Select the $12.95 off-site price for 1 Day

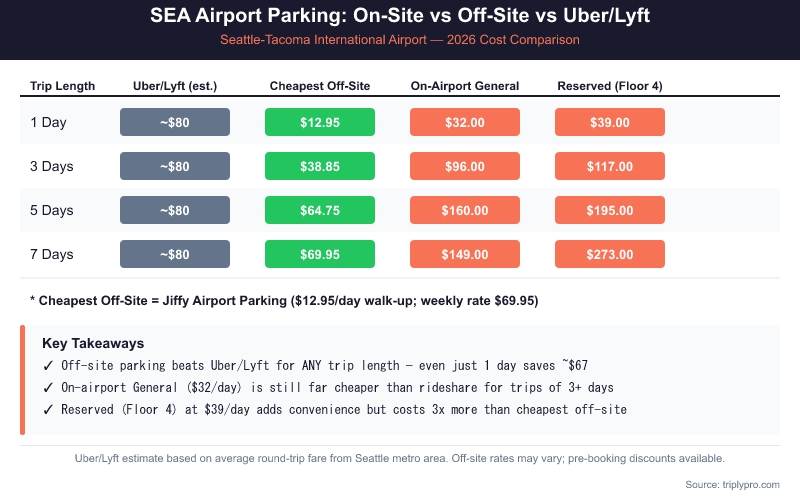320,122
